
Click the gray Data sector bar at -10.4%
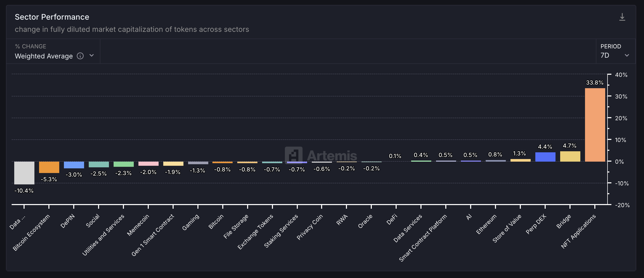24,173
